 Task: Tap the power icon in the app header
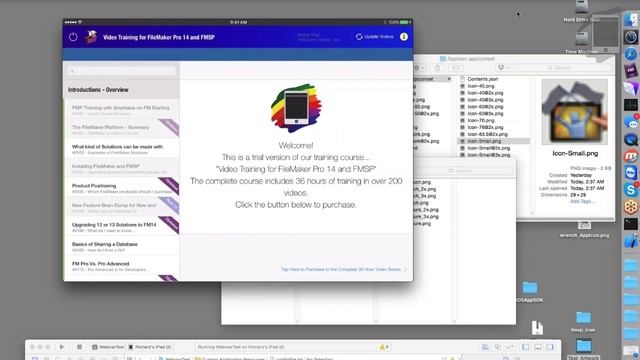coord(73,37)
